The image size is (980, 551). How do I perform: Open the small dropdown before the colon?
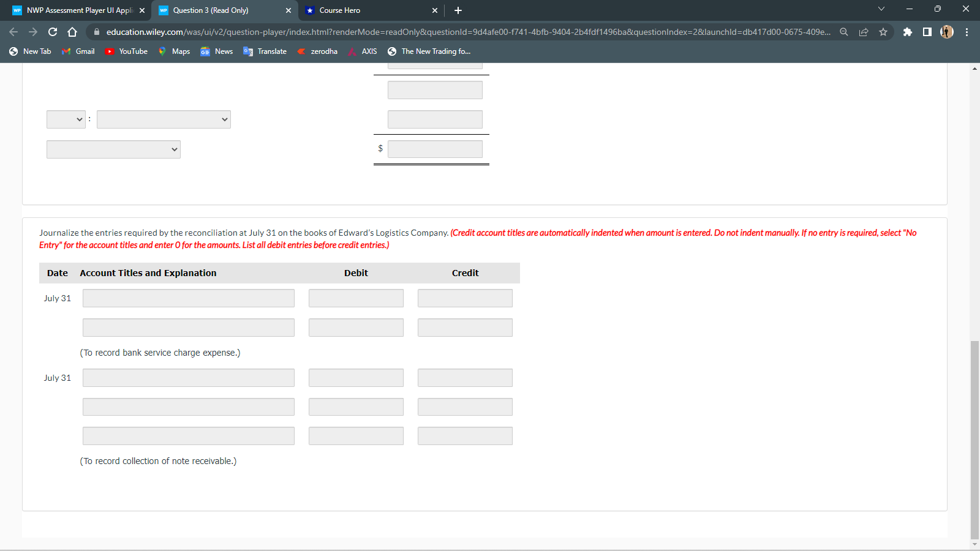pos(66,119)
